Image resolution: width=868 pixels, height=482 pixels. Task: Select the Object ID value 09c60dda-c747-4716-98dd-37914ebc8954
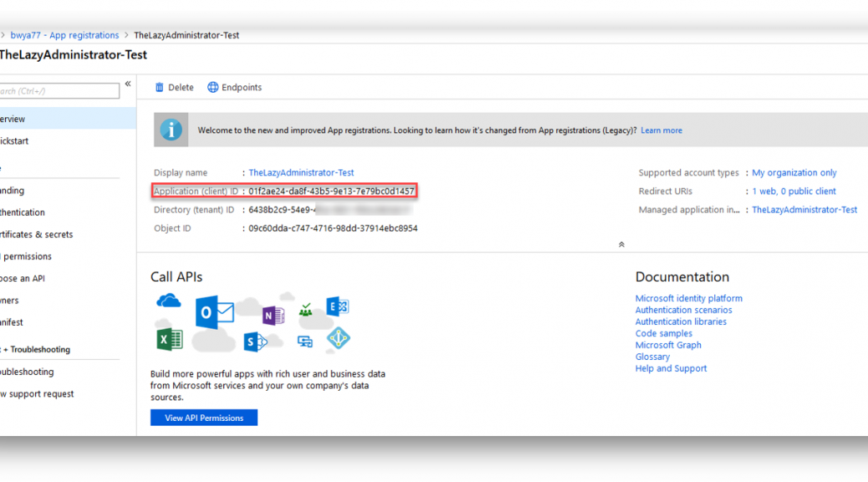click(x=334, y=228)
